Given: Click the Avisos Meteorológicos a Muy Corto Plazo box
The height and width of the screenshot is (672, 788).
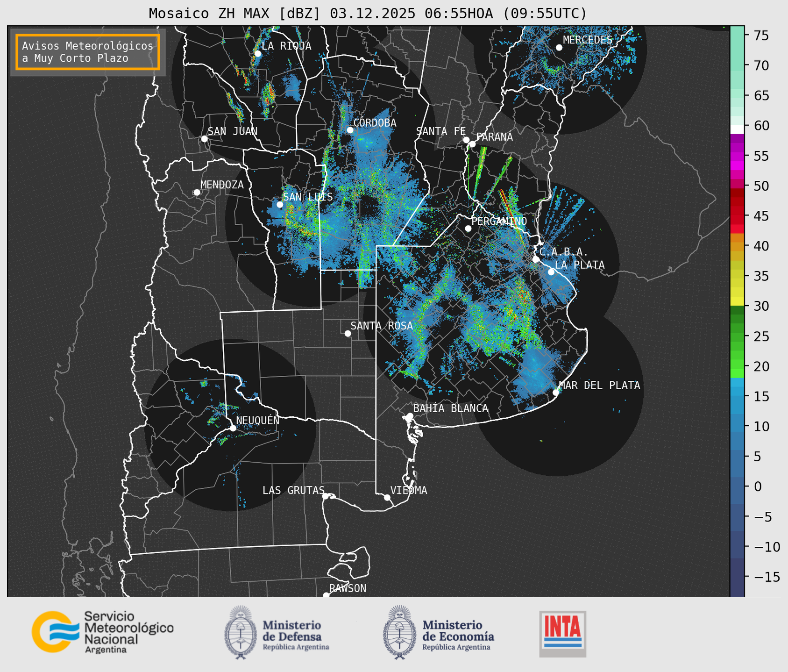Looking at the screenshot, I should point(88,52).
